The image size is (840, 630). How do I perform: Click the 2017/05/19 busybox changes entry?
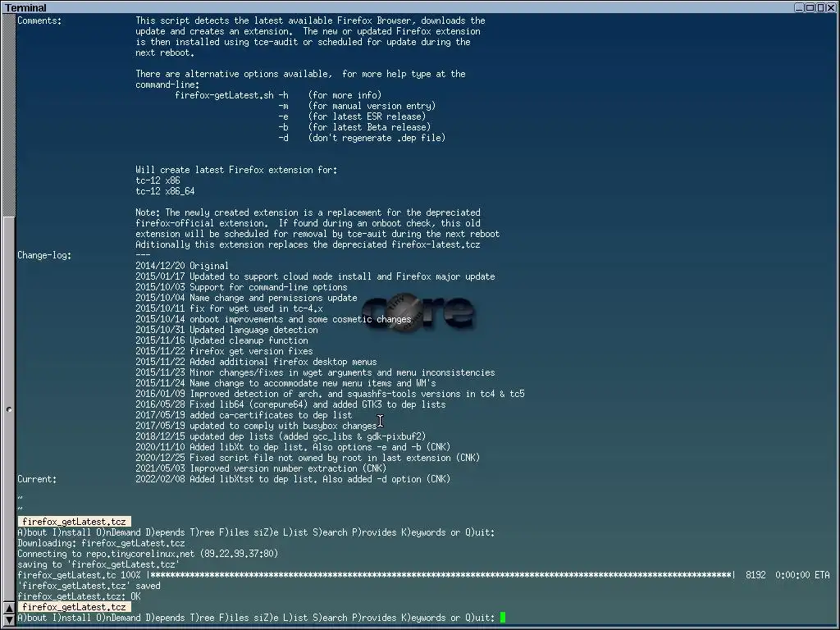point(256,426)
